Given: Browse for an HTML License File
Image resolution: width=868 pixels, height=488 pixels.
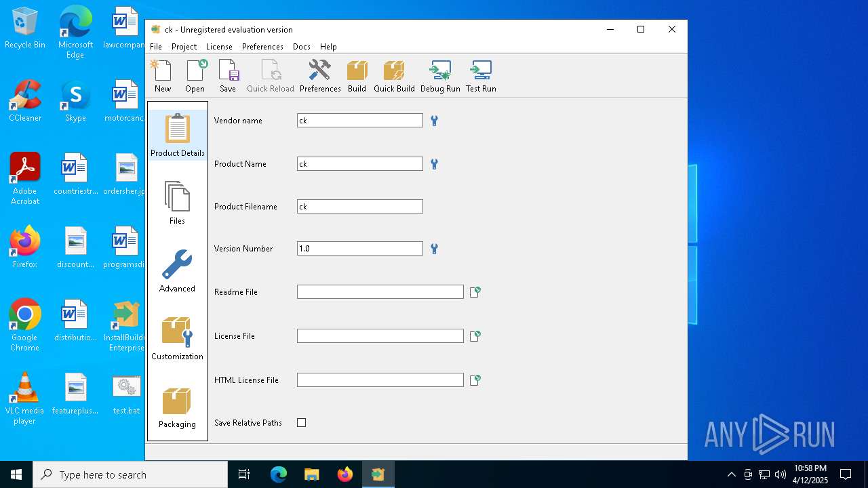Looking at the screenshot, I should click(475, 380).
